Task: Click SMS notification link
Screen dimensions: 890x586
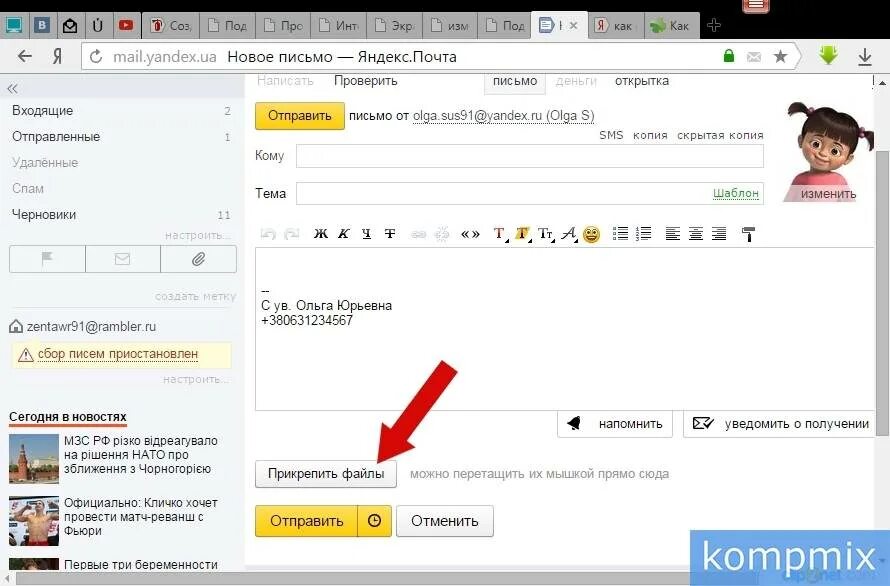Action: coord(611,135)
